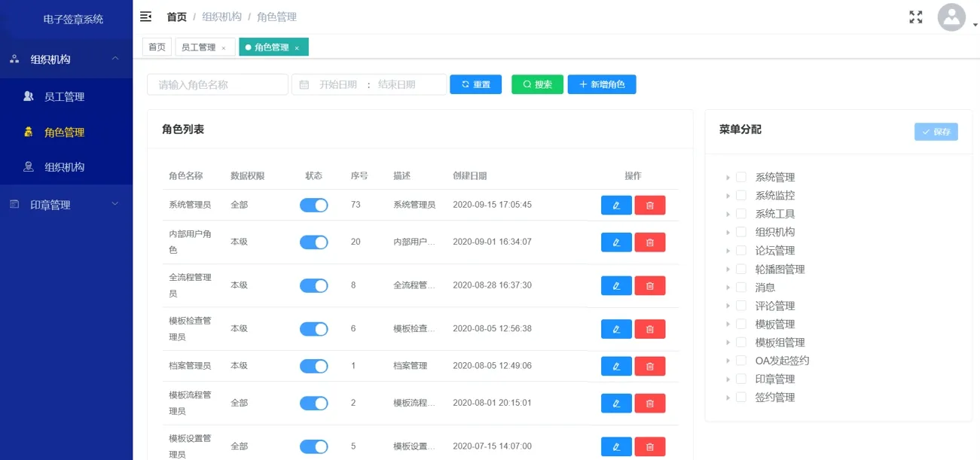The width and height of the screenshot is (980, 460).
Task: Save menu assignment with 保存
Action: (936, 132)
